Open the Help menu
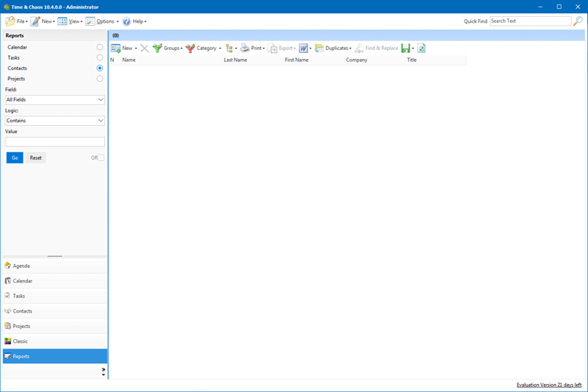Screen dimensions: 588x392 [x=135, y=21]
